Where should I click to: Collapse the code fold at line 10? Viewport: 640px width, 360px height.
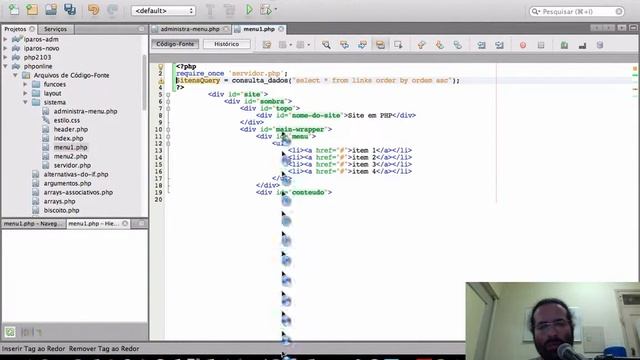click(168, 130)
